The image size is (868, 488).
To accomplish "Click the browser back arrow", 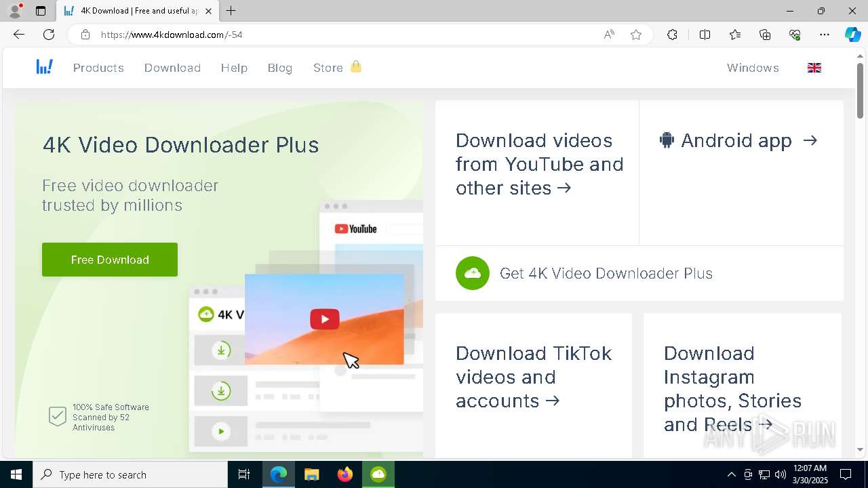I will 19,35.
